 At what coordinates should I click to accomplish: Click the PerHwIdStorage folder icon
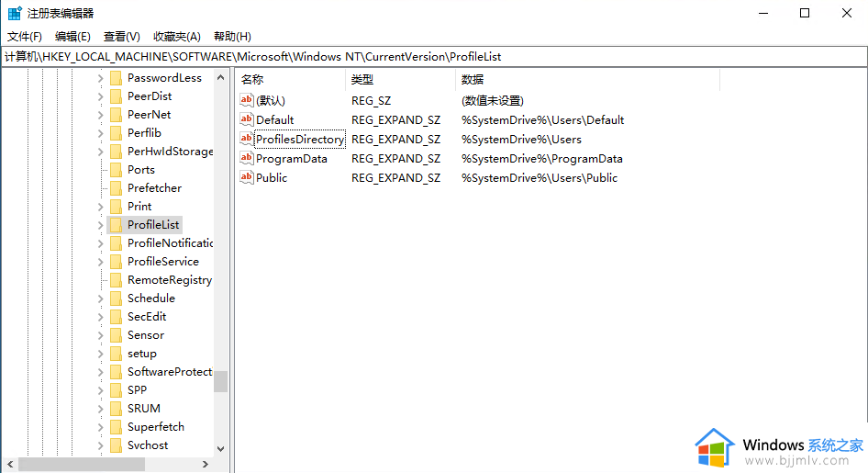click(116, 152)
